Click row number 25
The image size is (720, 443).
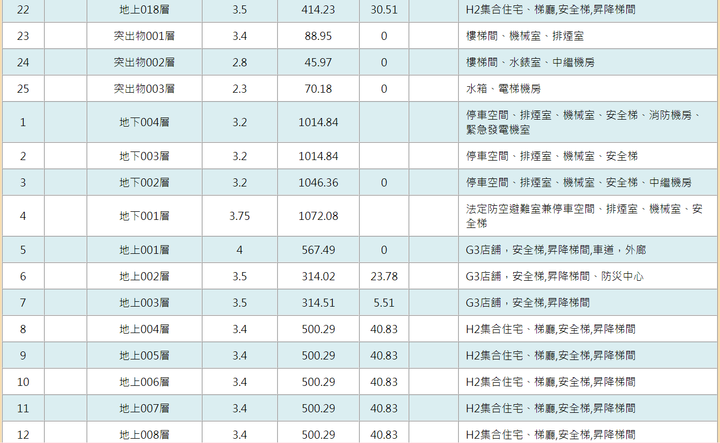pos(23,89)
